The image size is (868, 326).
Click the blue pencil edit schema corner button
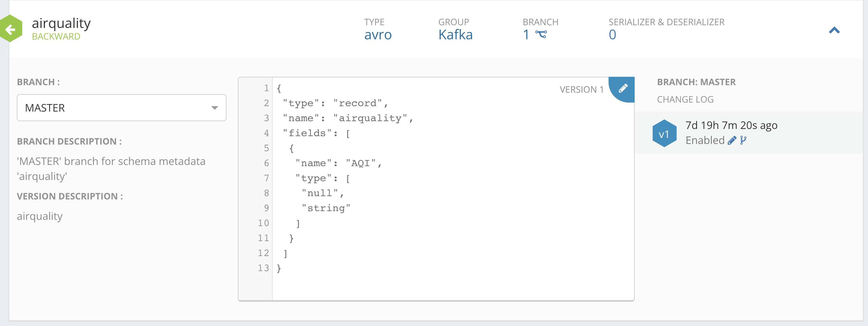[x=623, y=88]
